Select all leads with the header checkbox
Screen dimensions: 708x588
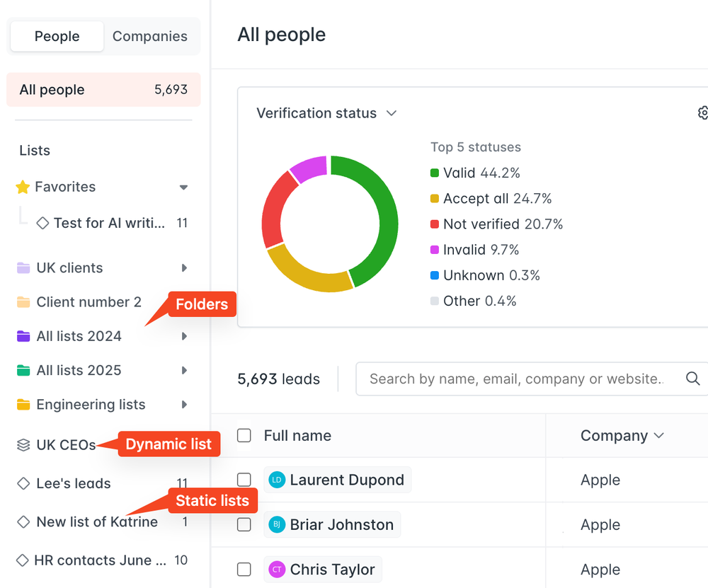click(x=244, y=436)
